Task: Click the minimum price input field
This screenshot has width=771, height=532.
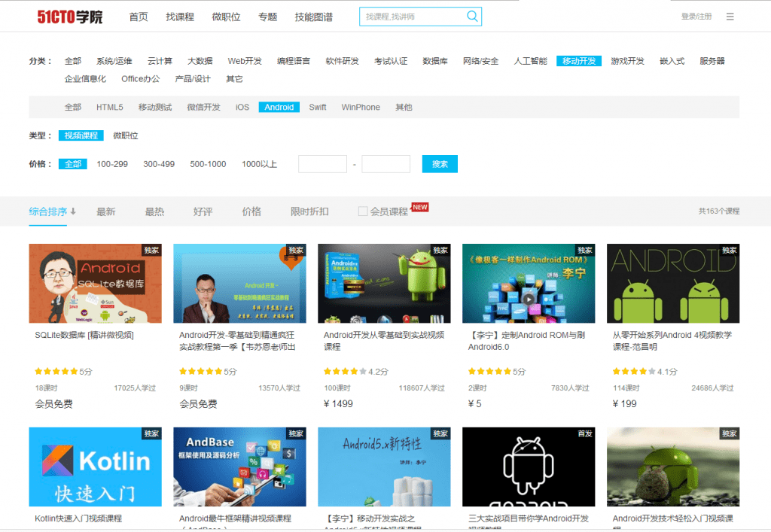Action: pos(322,163)
